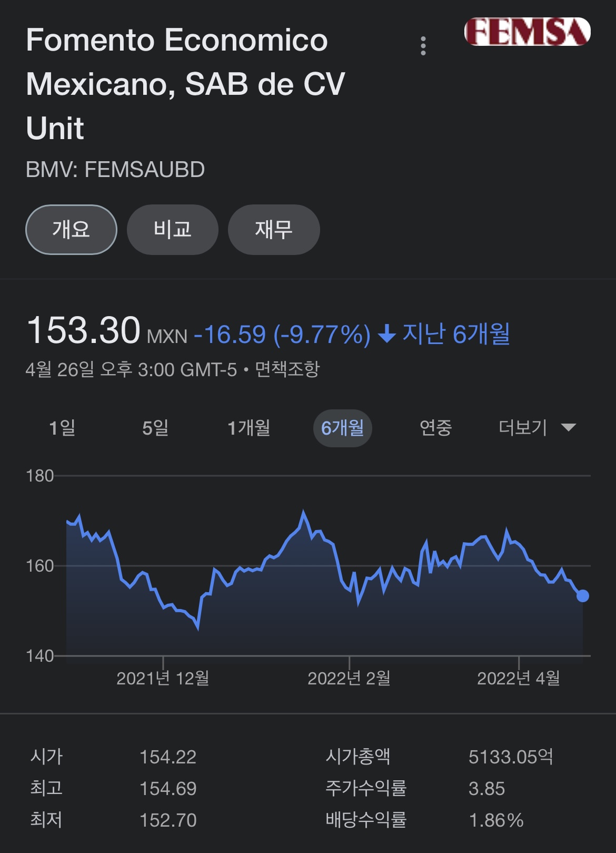Click the BMV: FEMSAUBD ticker text
Image resolution: width=616 pixels, height=853 pixels.
115,170
